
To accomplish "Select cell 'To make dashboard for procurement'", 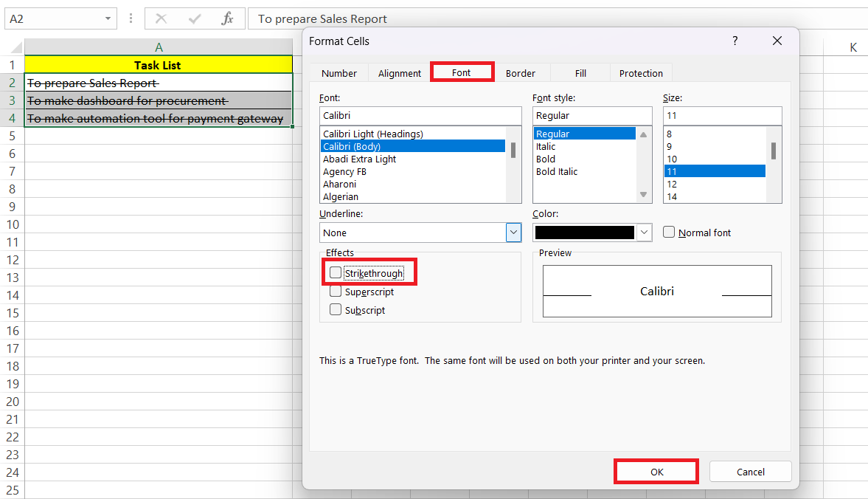I will tap(159, 100).
